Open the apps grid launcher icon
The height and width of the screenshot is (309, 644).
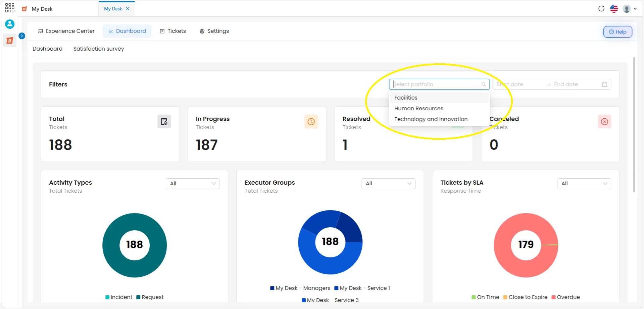pyautogui.click(x=10, y=8)
